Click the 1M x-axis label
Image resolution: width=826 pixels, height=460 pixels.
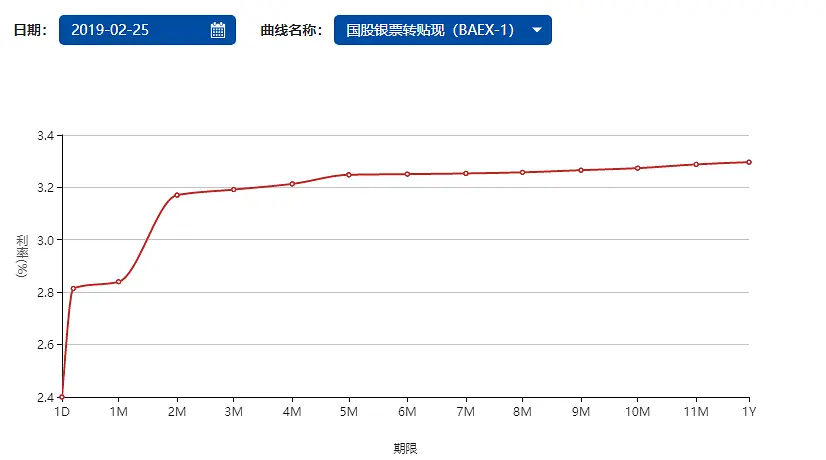point(119,412)
